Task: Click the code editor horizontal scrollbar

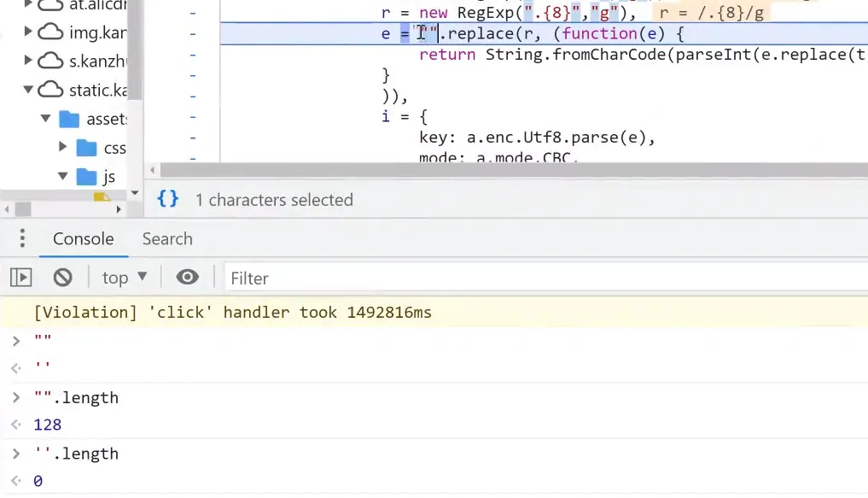Action: [x=514, y=170]
